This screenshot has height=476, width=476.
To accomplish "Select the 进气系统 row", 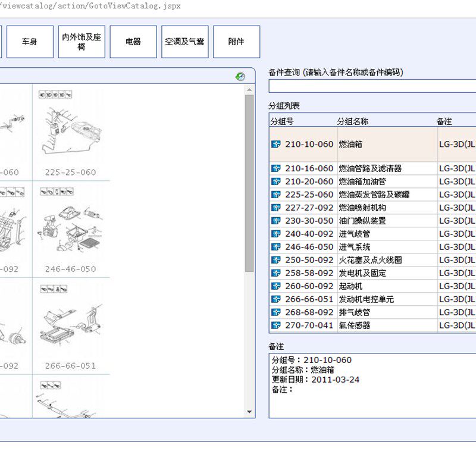I will pos(372,246).
